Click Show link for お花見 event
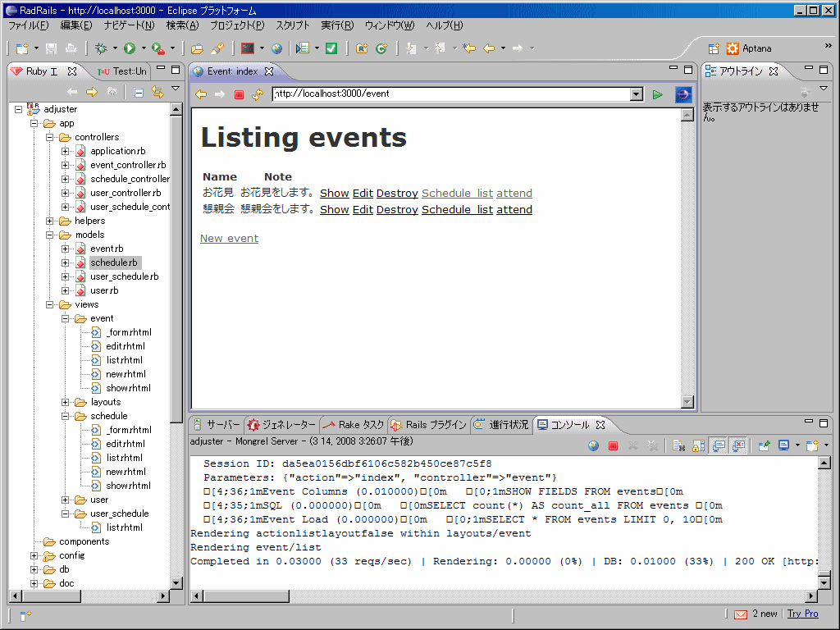 coord(335,194)
